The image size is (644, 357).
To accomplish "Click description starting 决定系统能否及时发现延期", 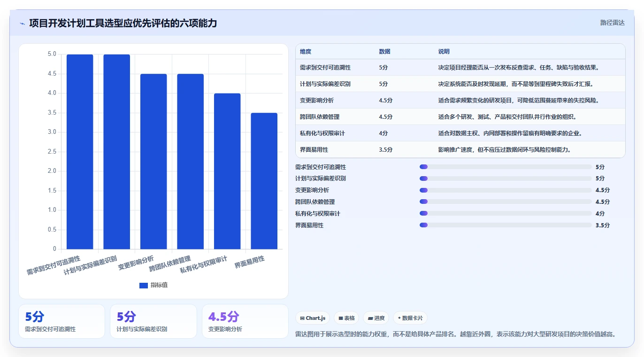I will [516, 84].
